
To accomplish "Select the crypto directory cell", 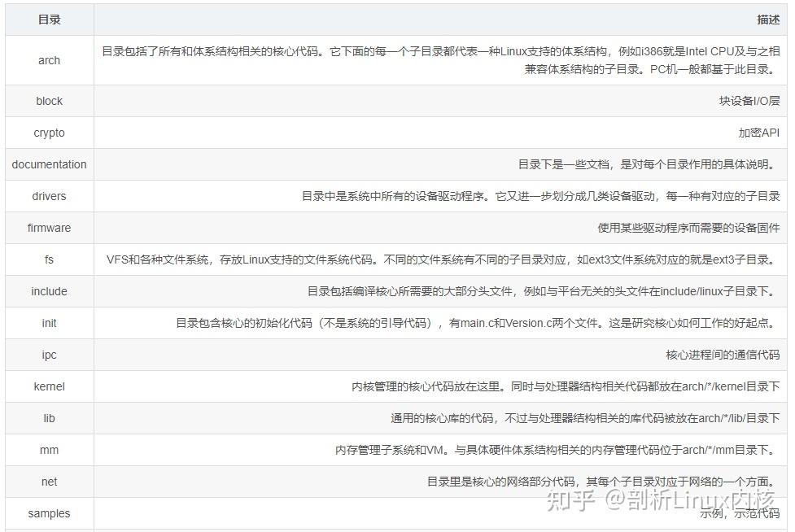I will 49,133.
